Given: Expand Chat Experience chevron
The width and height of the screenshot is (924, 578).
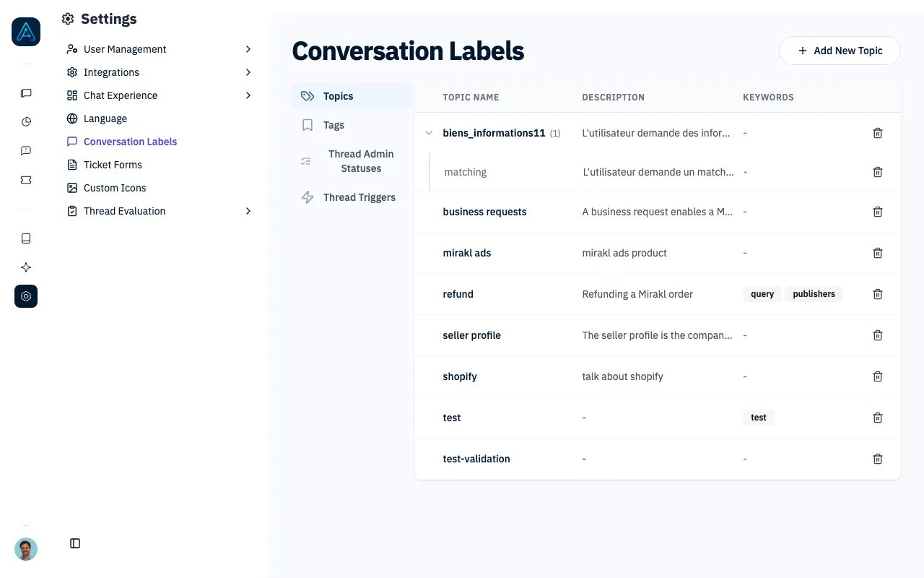Looking at the screenshot, I should pos(248,95).
